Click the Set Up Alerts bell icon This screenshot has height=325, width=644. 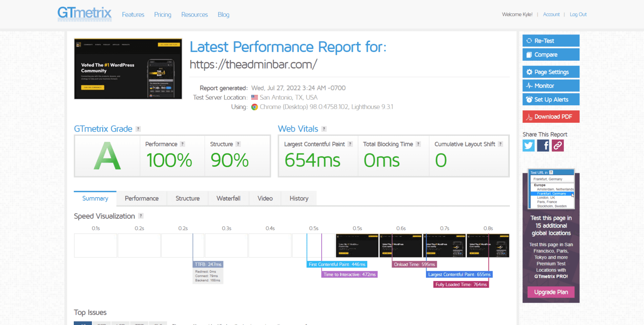530,99
